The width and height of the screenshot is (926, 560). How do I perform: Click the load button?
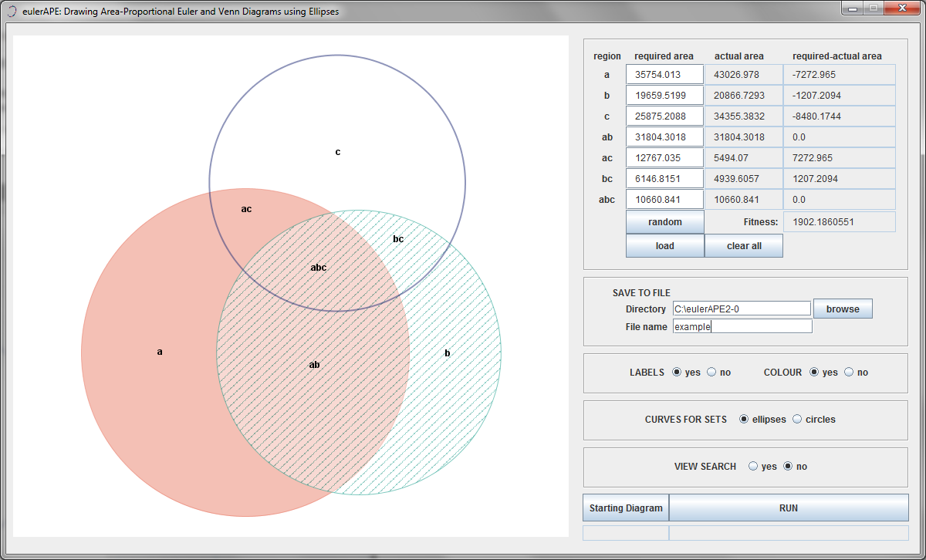[665, 246]
